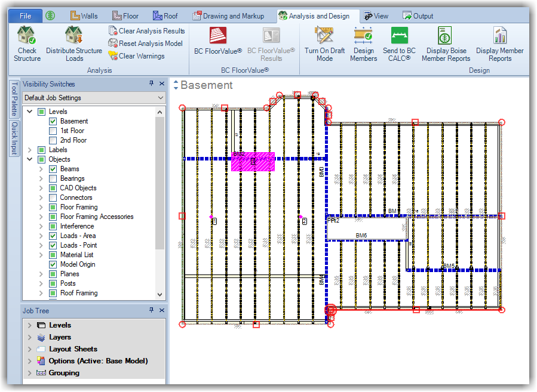
Task: Toggle the Bearings visibility checkbox
Action: [53, 178]
